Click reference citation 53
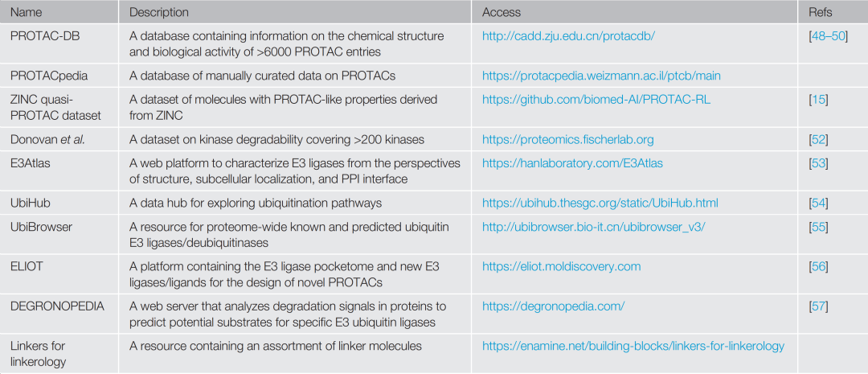Image resolution: width=868 pixels, height=374 pixels. 818,163
